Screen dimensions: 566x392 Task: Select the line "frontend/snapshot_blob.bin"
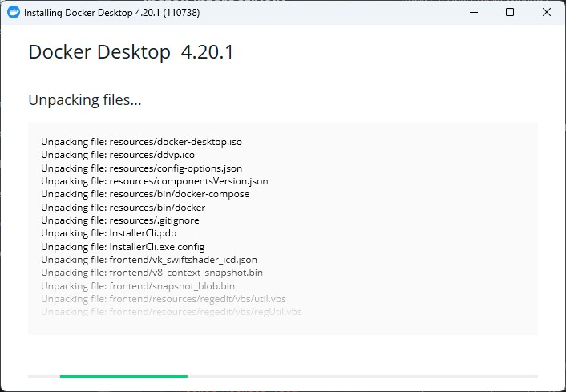(138, 286)
